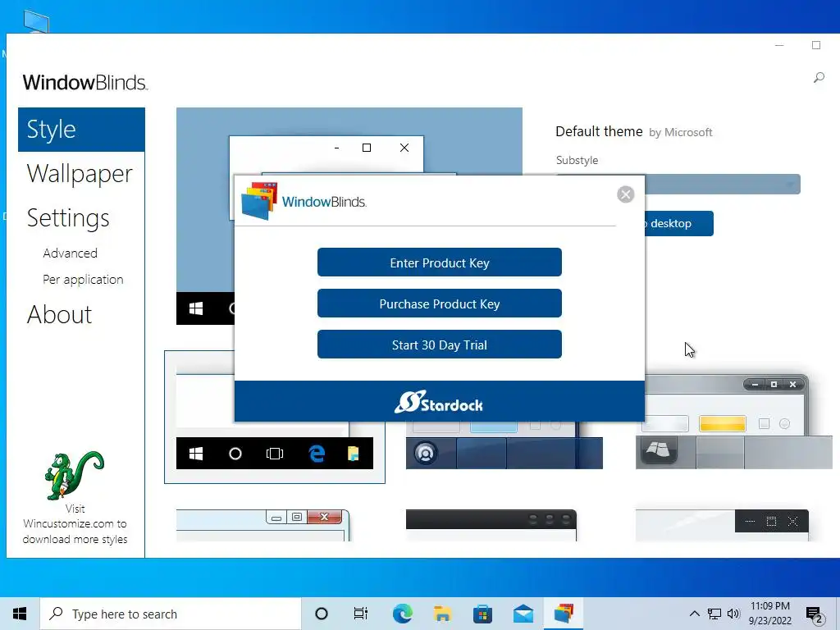This screenshot has width=840, height=630.
Task: Select the gray glass skin thumbnail
Action: (x=733, y=422)
